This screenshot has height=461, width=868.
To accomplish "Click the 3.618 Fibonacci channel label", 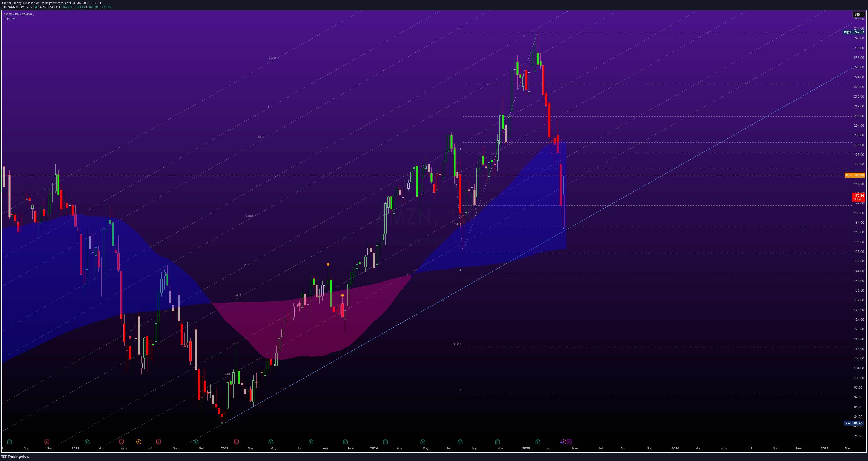I will (261, 137).
